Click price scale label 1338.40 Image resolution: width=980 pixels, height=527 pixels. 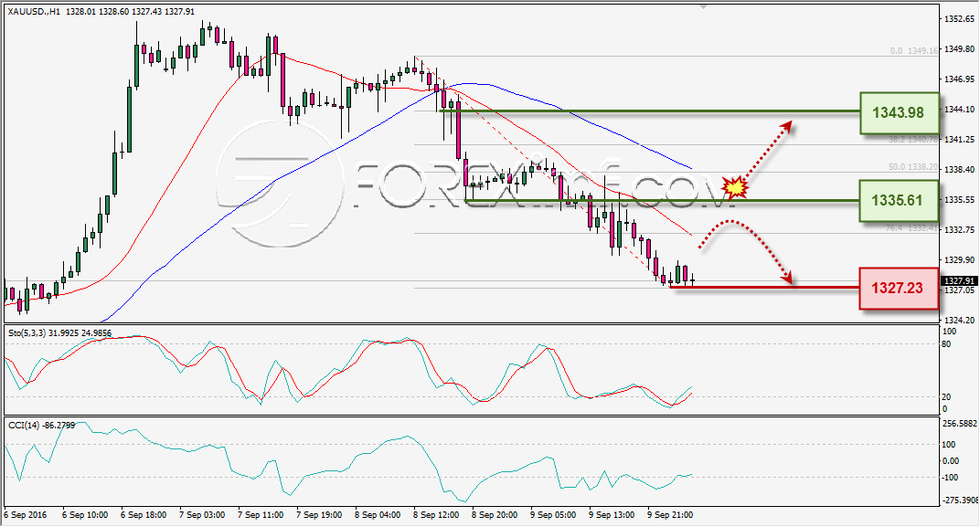click(959, 169)
